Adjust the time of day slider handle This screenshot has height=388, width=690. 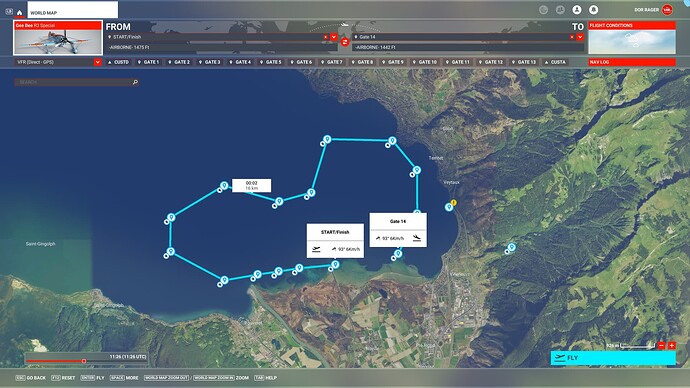(84, 361)
